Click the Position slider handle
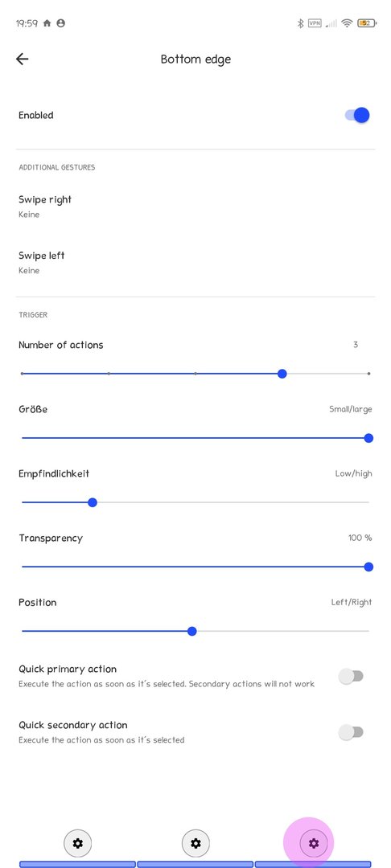This screenshot has width=391, height=868. (191, 631)
